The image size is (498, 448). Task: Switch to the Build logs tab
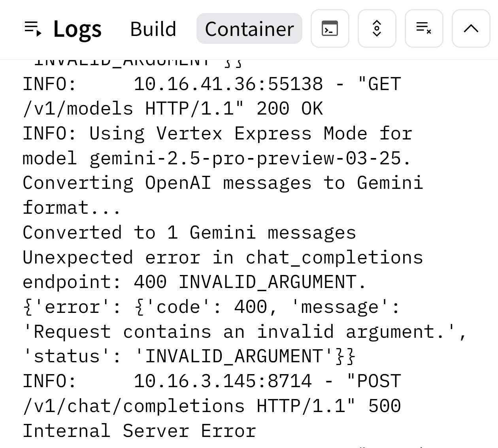153,29
